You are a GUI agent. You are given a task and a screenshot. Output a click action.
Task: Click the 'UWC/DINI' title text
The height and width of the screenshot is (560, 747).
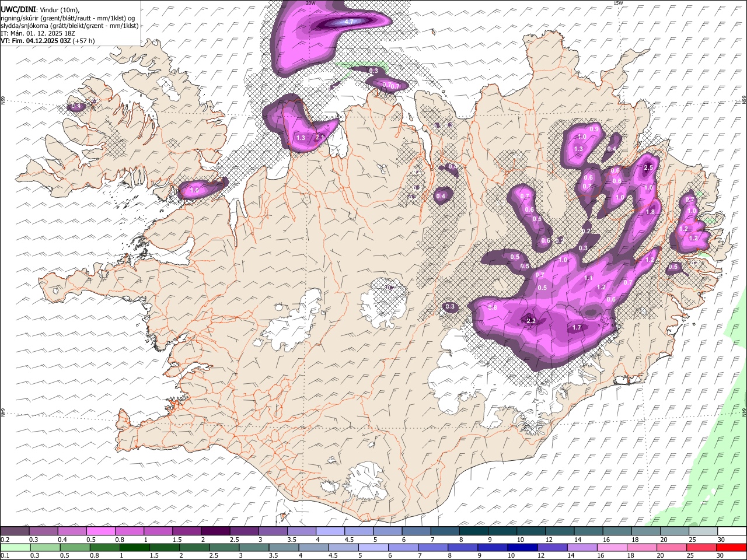coord(18,9)
